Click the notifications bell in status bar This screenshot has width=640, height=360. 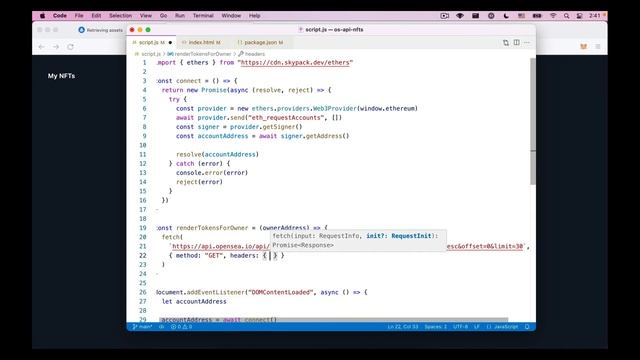(527, 327)
